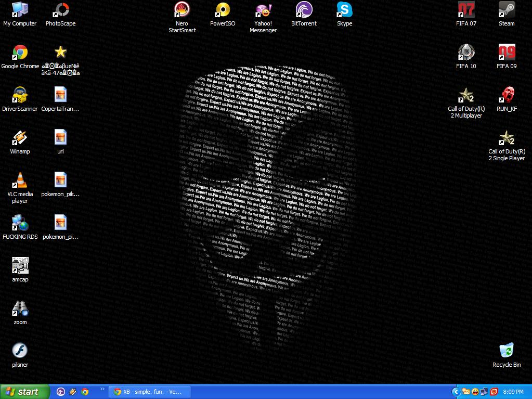The height and width of the screenshot is (399, 532).
Task: Select the FIFA 10 desktop shortcut
Action: pos(466,57)
